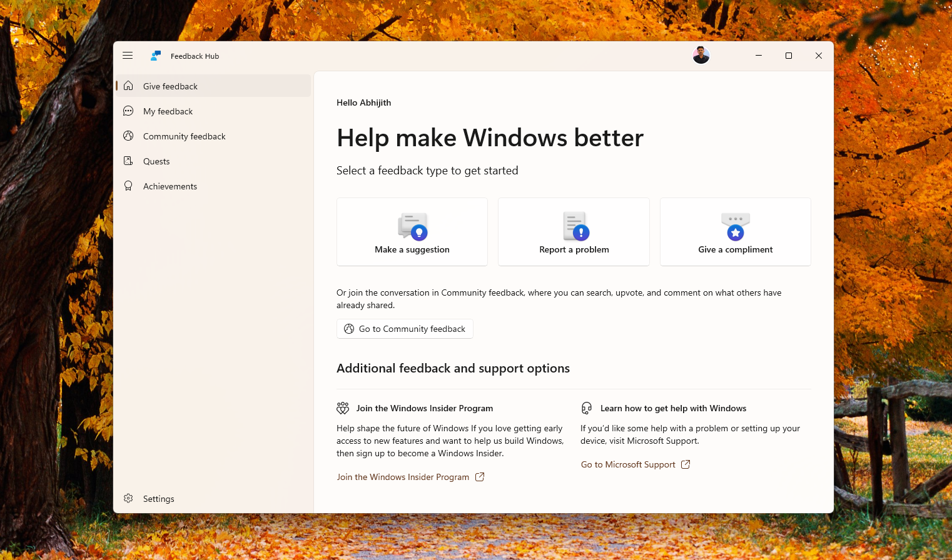The height and width of the screenshot is (560, 952).
Task: Minimize the Feedback Hub window
Action: (x=759, y=56)
